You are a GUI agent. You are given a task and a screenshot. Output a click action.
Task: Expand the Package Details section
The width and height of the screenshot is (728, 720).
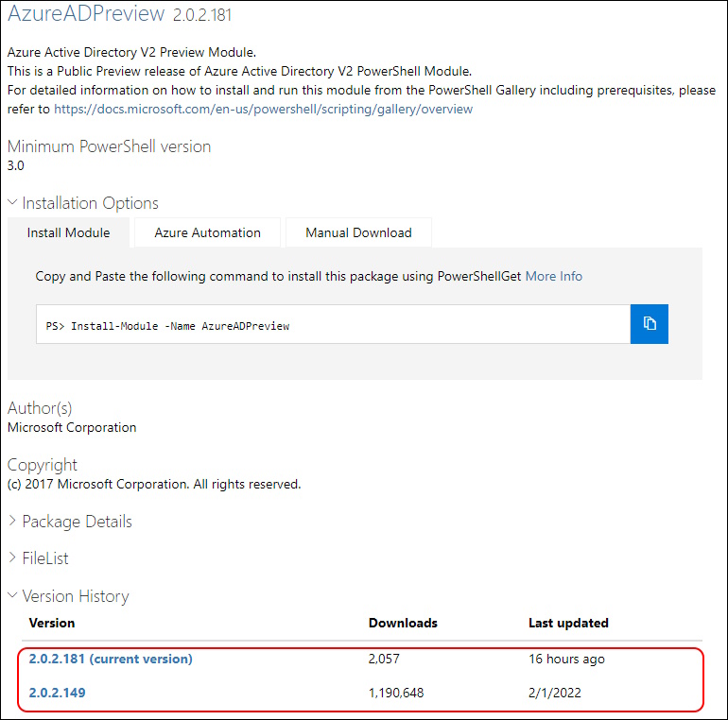tap(70, 522)
